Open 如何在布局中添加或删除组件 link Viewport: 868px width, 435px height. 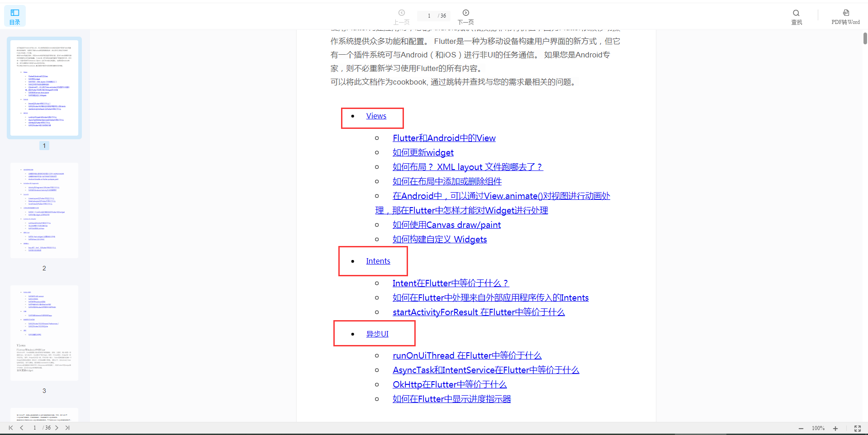[x=447, y=182]
